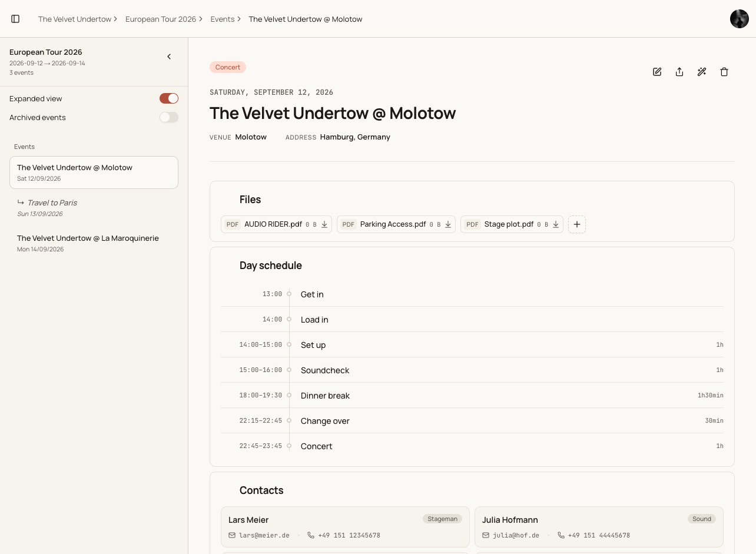
Task: Turn off the Expanded view switch
Action: 169,98
